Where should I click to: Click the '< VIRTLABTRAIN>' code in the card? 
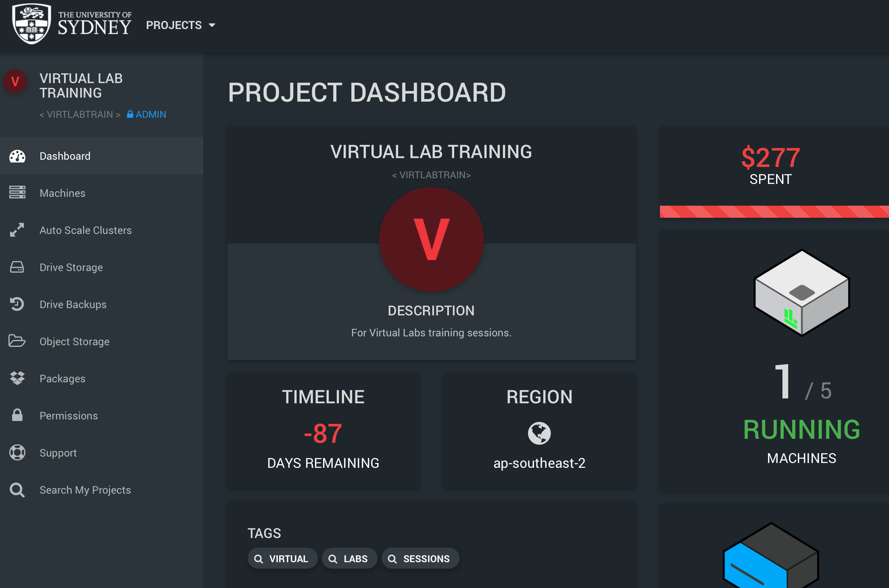[431, 175]
